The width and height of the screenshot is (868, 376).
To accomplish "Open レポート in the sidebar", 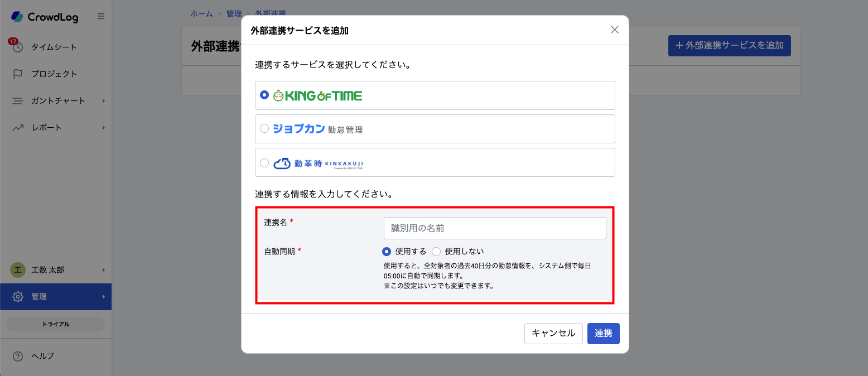I will coord(56,128).
